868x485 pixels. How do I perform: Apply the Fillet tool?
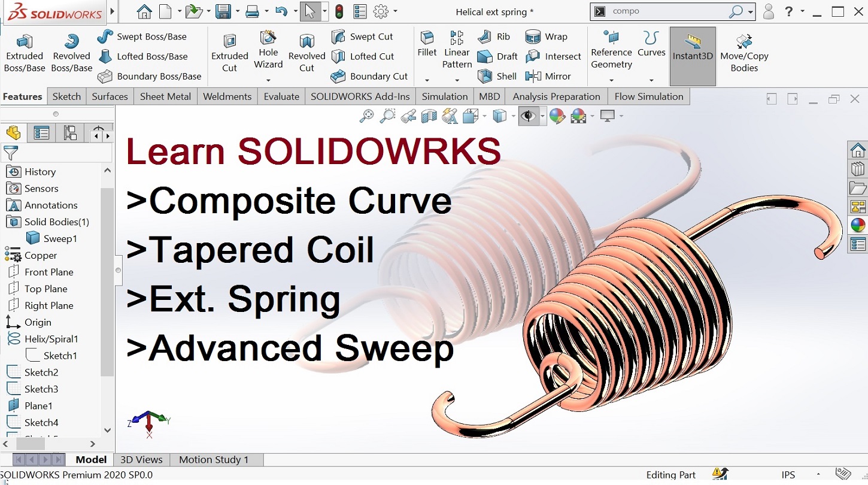[427, 45]
